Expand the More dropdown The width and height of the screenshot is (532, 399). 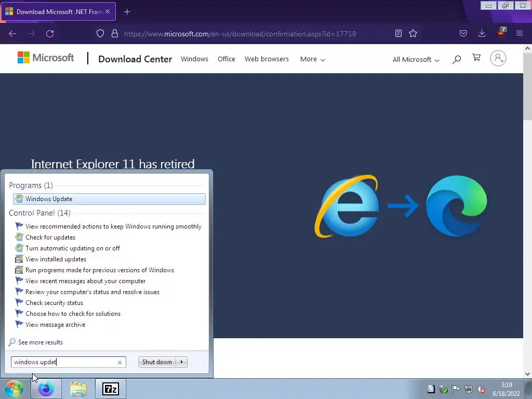coord(312,59)
